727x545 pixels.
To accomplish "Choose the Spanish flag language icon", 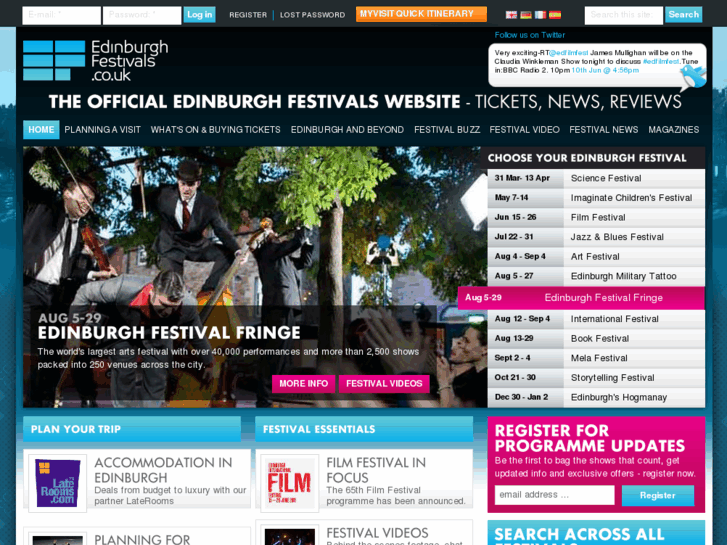I will point(555,15).
